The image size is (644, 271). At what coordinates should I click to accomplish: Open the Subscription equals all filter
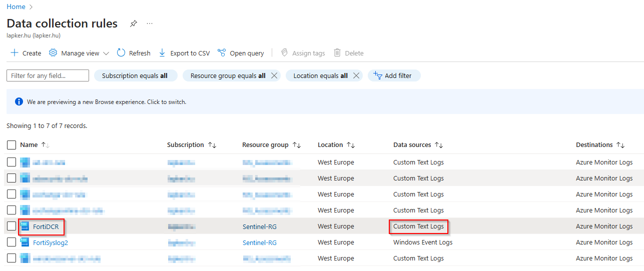(x=135, y=75)
